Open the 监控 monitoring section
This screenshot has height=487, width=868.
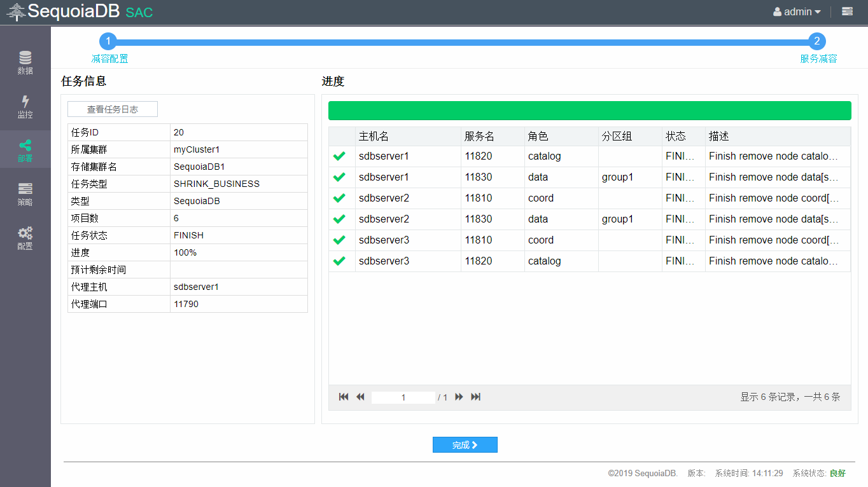25,106
